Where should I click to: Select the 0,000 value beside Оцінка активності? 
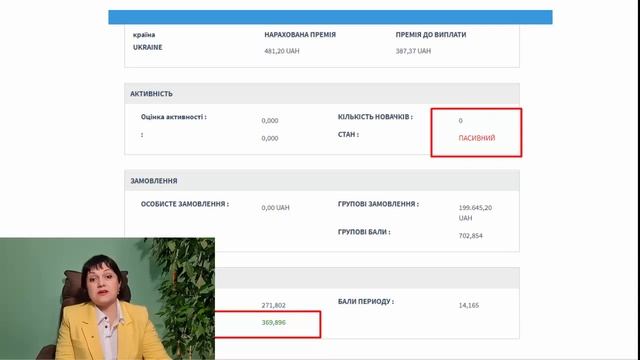point(270,120)
